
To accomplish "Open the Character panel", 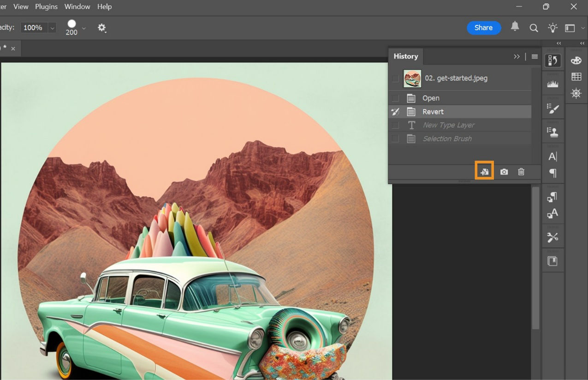I will tap(552, 157).
